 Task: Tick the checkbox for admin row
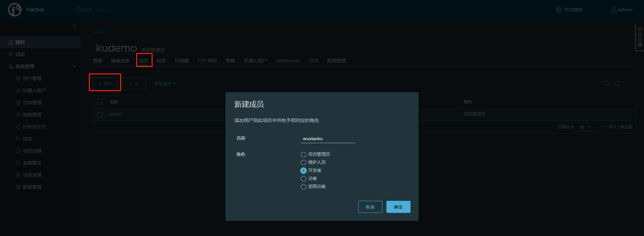click(x=100, y=115)
